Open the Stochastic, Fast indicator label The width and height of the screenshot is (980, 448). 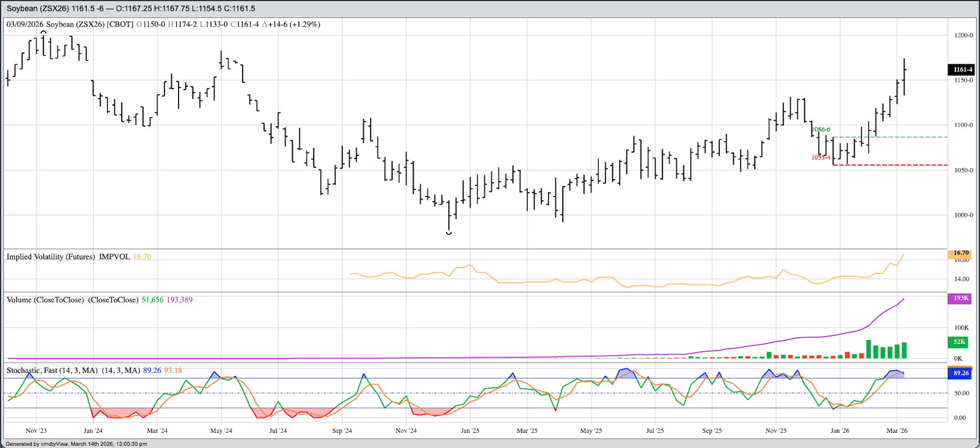[x=52, y=370]
